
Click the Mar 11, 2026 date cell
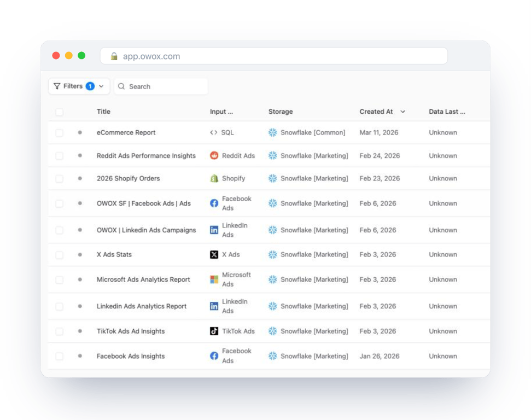(379, 132)
